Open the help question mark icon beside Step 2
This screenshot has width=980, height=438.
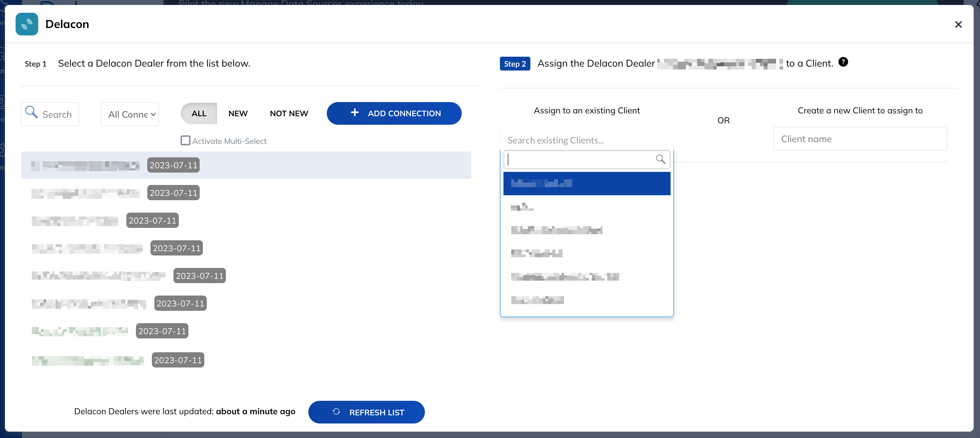click(x=843, y=62)
